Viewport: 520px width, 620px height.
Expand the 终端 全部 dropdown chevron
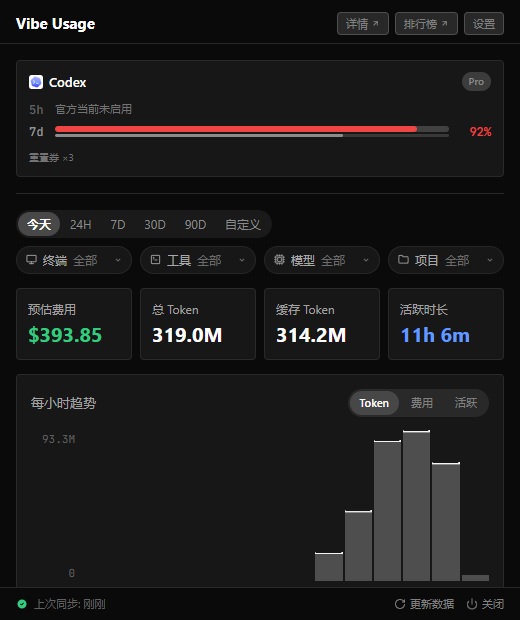point(118,260)
